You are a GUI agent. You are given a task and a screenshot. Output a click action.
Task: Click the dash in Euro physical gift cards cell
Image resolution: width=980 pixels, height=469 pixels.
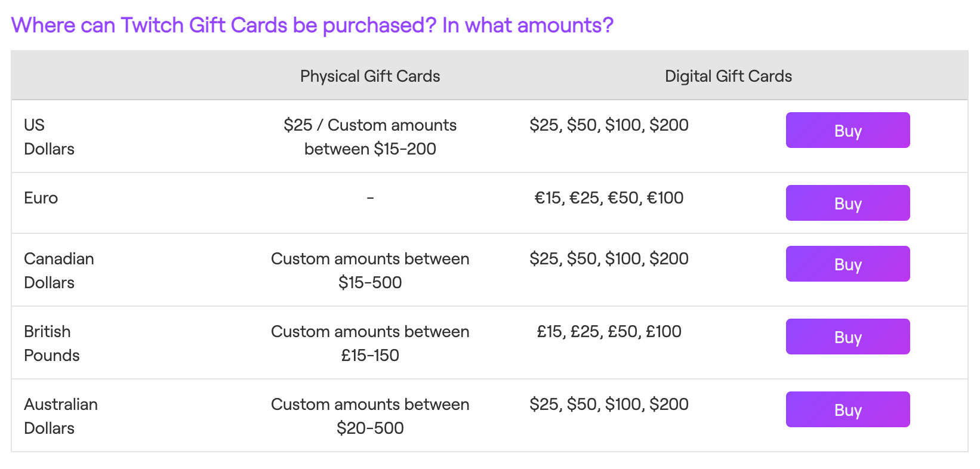(x=370, y=198)
